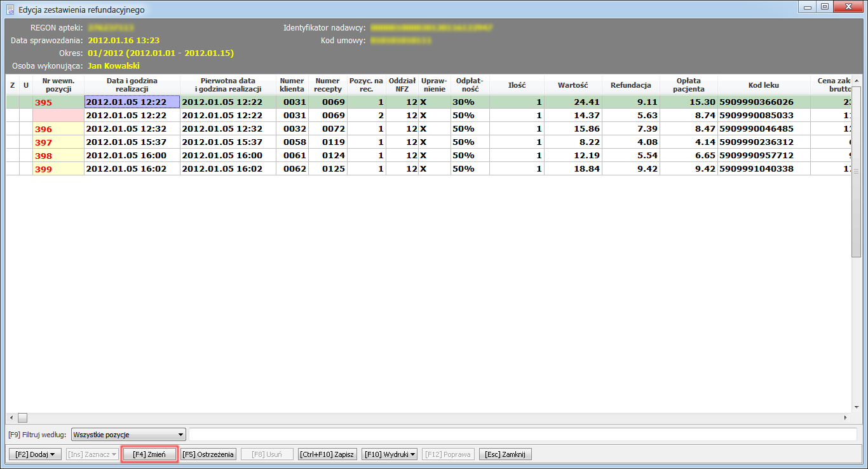
Task: Select position number 399 cell
Action: pos(58,168)
